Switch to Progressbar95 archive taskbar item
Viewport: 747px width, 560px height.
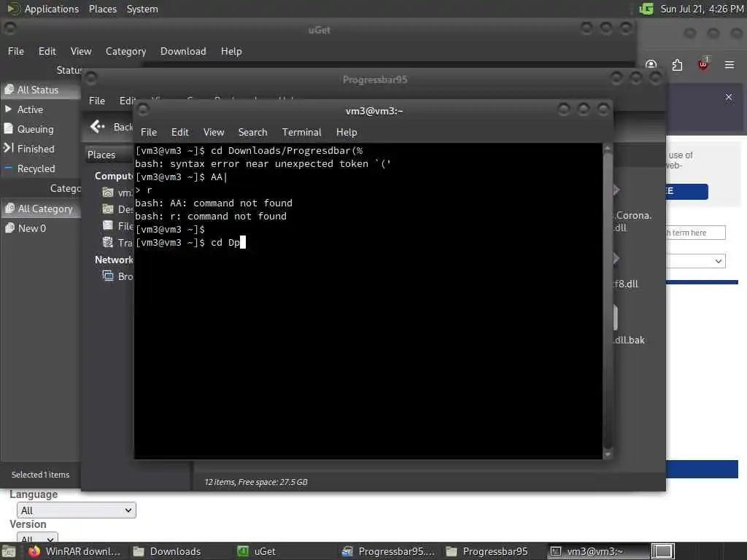pos(388,551)
